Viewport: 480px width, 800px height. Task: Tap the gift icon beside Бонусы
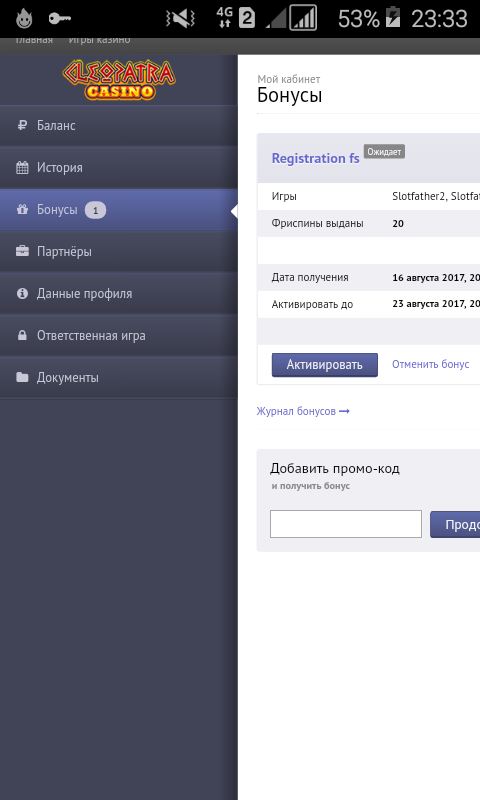click(x=22, y=209)
